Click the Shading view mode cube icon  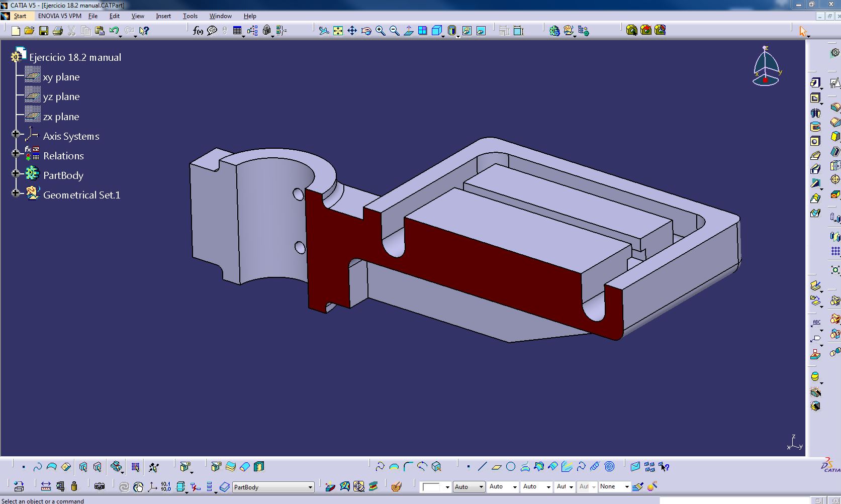[x=437, y=31]
